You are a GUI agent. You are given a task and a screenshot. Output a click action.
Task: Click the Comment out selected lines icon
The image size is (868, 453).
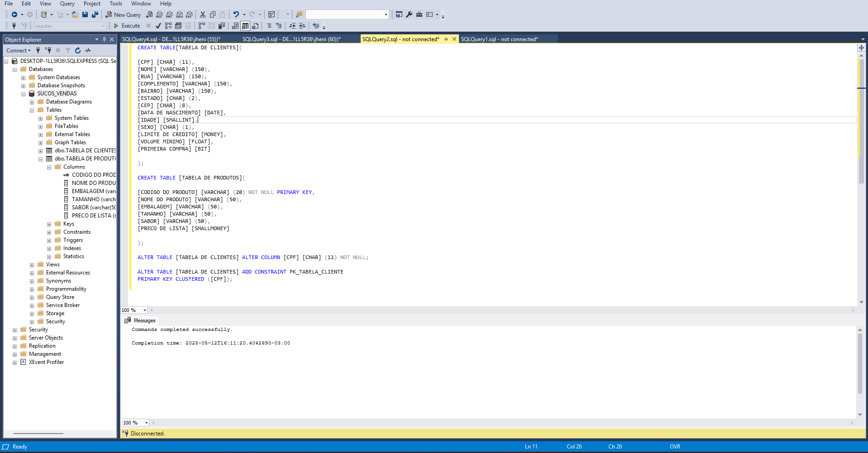pos(269,26)
